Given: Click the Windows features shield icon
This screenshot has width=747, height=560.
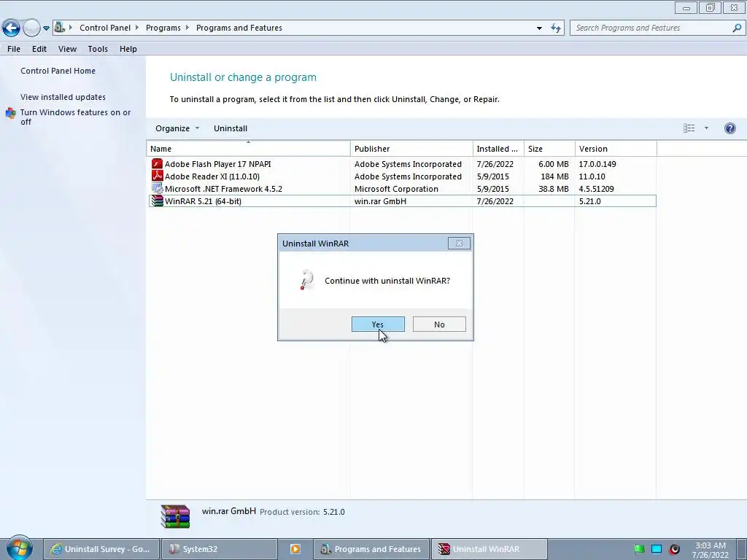Looking at the screenshot, I should [10, 113].
